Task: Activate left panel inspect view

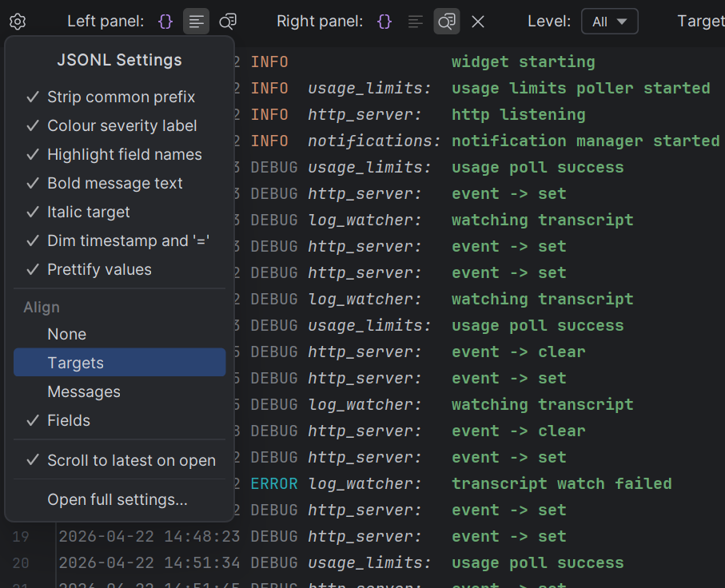Action: tap(228, 21)
